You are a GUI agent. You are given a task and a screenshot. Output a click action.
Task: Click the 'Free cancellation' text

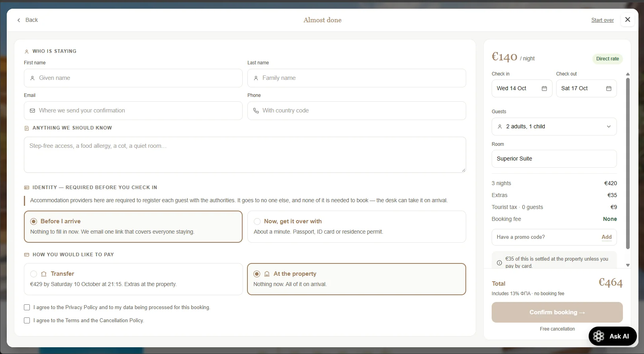click(557, 329)
